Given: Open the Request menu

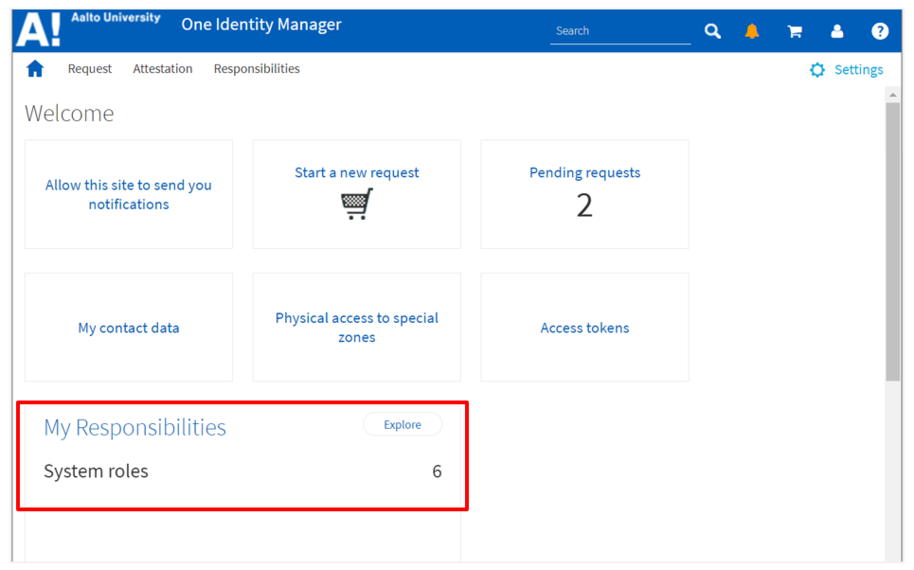Looking at the screenshot, I should pos(90,69).
